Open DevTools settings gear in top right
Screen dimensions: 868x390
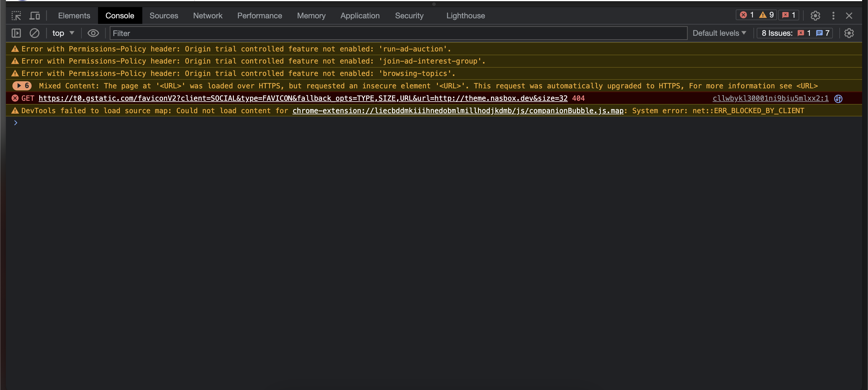tap(815, 15)
